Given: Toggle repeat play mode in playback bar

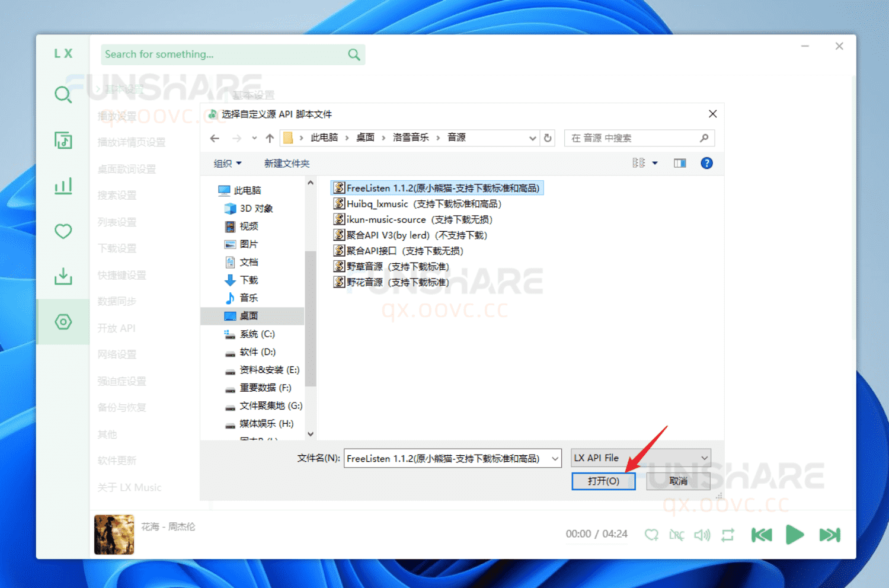Looking at the screenshot, I should pos(728,535).
